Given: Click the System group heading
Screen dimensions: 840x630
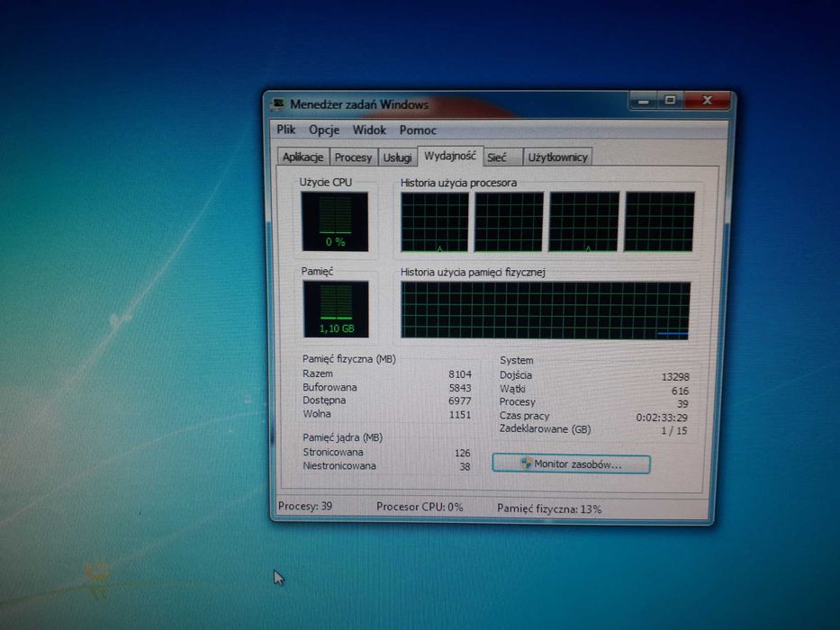Looking at the screenshot, I should pos(517,361).
